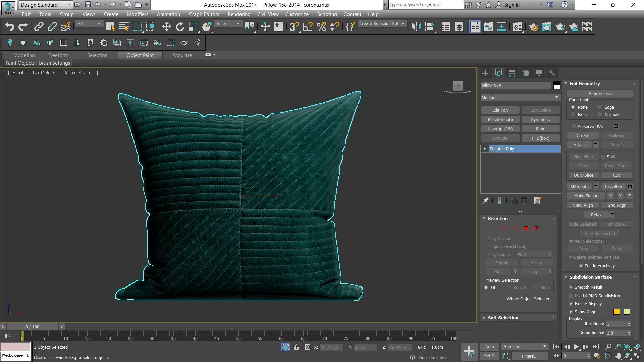The height and width of the screenshot is (362, 644).
Task: Toggle the Percent Snap button
Action: pyautogui.click(x=321, y=27)
